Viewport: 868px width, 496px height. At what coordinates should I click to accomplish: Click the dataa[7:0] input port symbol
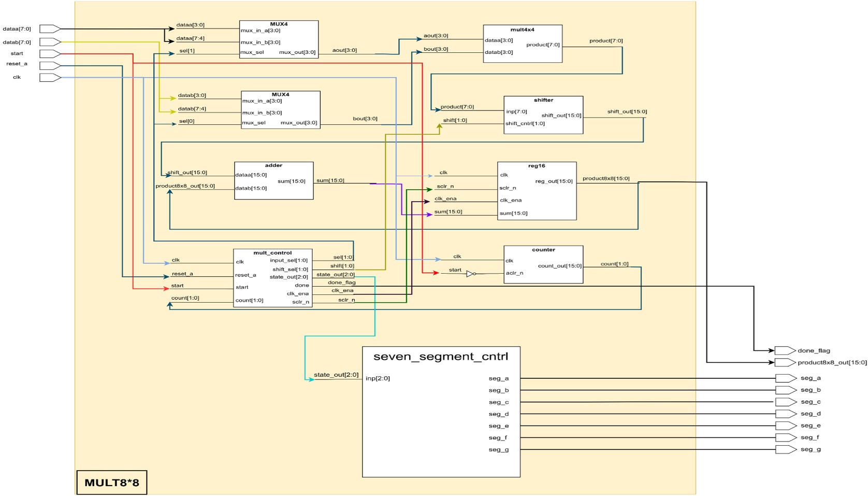coord(50,29)
